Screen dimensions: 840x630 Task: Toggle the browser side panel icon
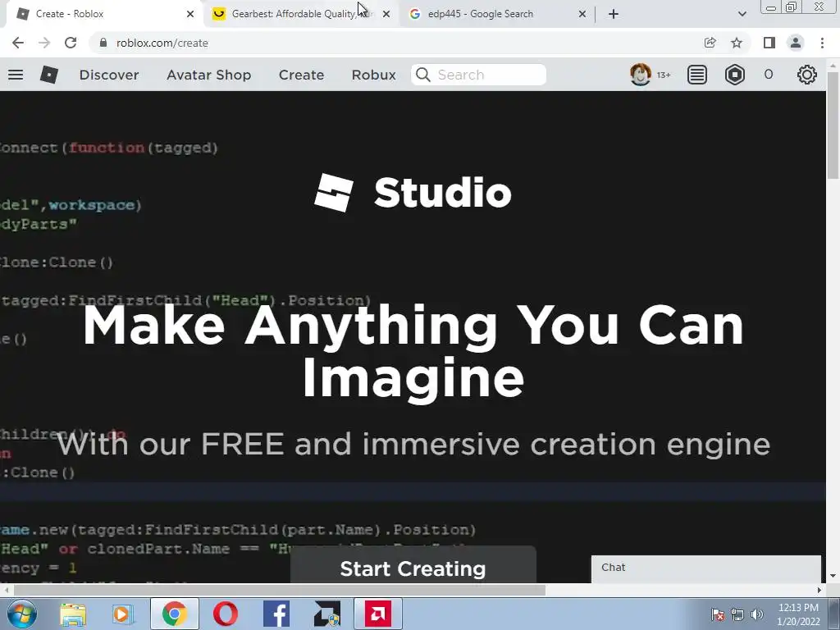pyautogui.click(x=769, y=43)
